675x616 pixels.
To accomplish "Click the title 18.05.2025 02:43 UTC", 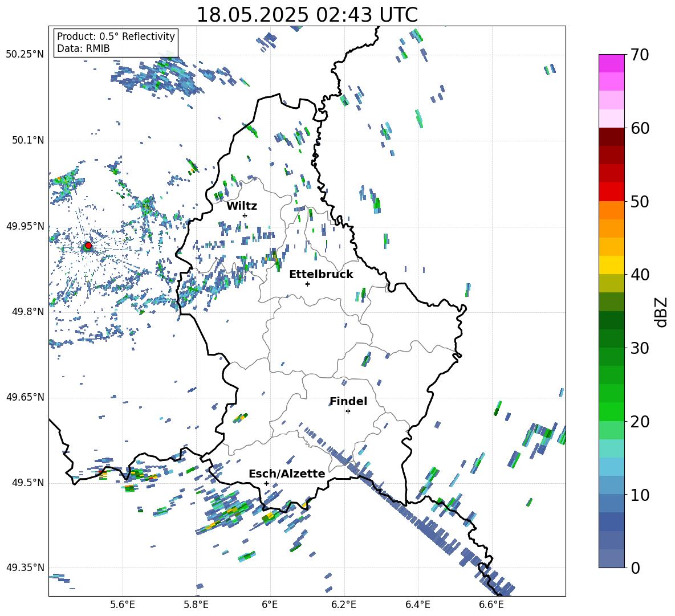I will point(307,15).
